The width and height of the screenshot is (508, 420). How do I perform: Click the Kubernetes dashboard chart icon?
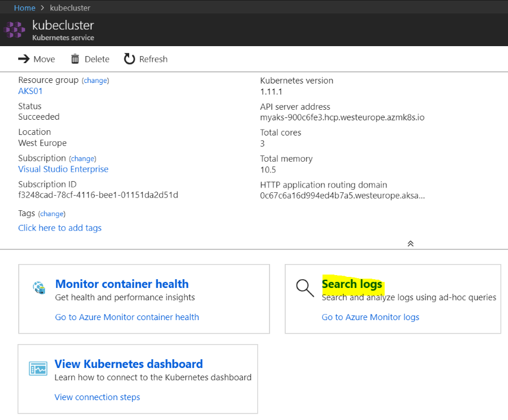pos(38,369)
